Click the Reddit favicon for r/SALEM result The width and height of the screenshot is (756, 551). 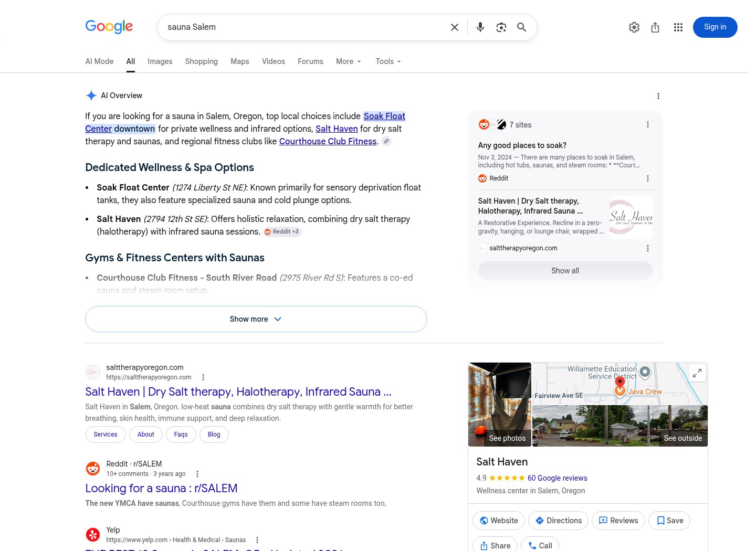[x=93, y=469]
